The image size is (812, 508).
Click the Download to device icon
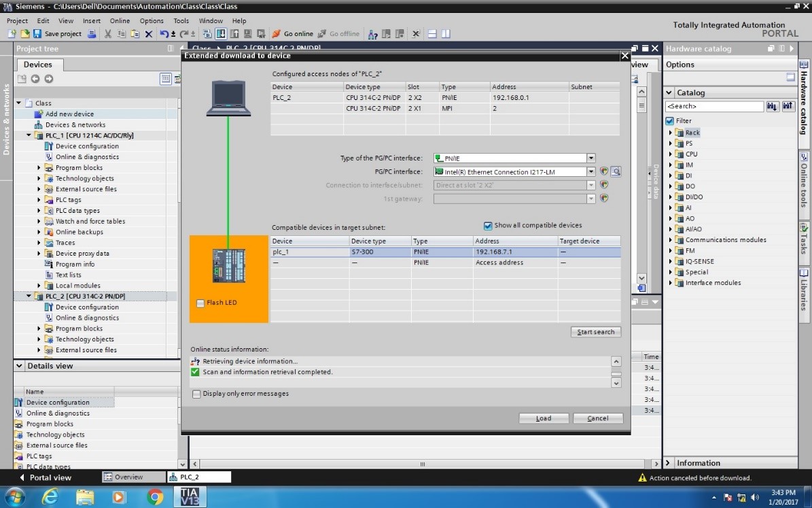pyautogui.click(x=221, y=34)
